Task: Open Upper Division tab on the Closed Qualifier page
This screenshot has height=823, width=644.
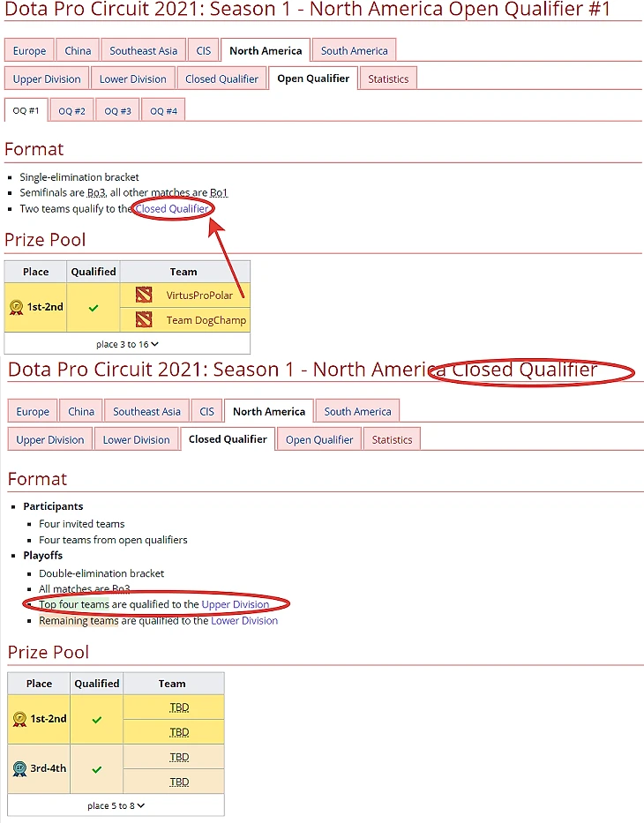Action: [50, 439]
